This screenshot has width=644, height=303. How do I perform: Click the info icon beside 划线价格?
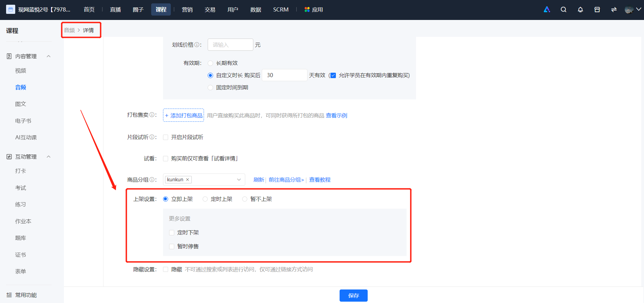197,45
